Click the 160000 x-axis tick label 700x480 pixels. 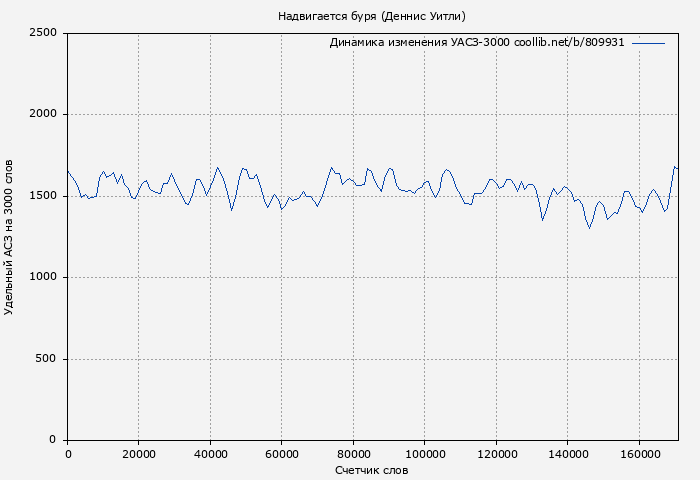(x=639, y=453)
